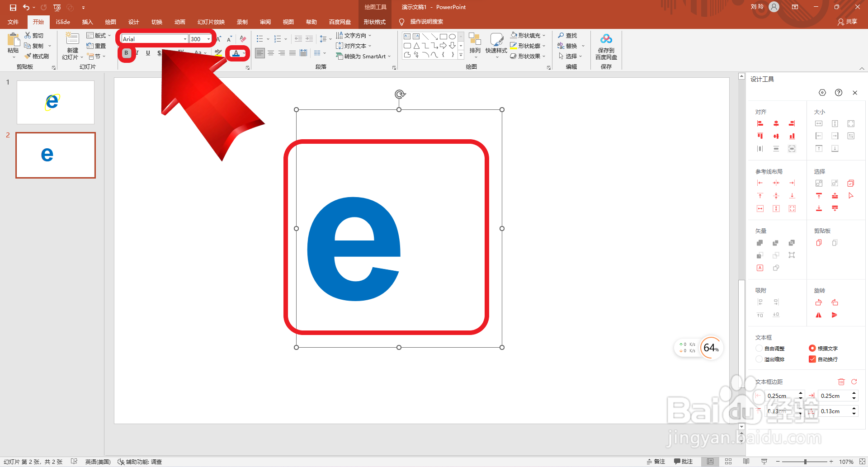Open the font size 300 dropdown
This screenshot has height=467, width=868.
tap(208, 39)
